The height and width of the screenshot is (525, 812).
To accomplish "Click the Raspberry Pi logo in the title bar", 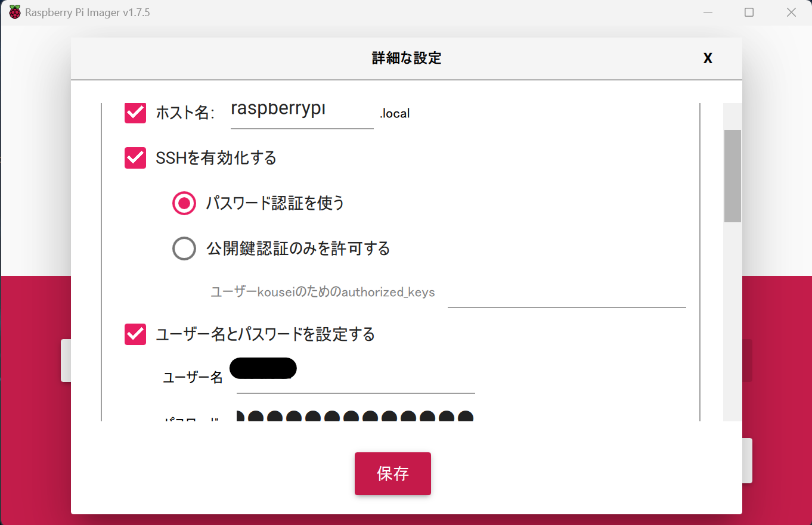I will pyautogui.click(x=13, y=12).
